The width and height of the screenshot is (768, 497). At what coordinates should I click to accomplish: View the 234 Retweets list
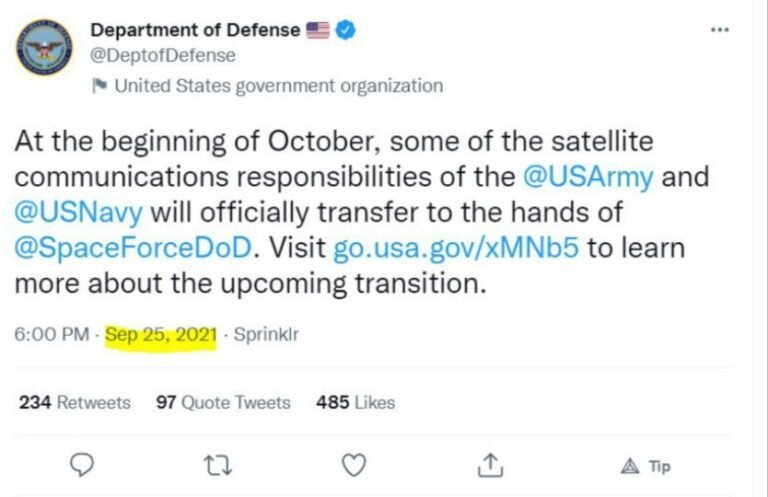[x=75, y=402]
